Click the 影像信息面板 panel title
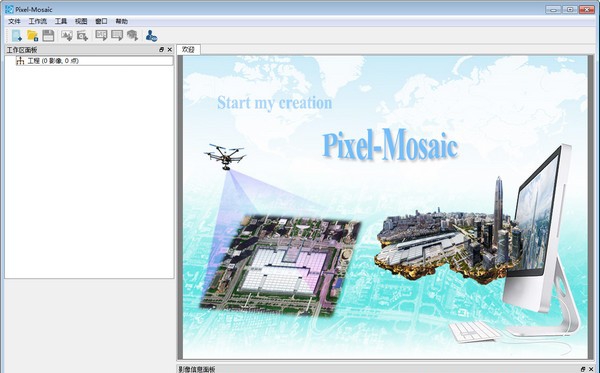600x373 pixels. click(197, 369)
